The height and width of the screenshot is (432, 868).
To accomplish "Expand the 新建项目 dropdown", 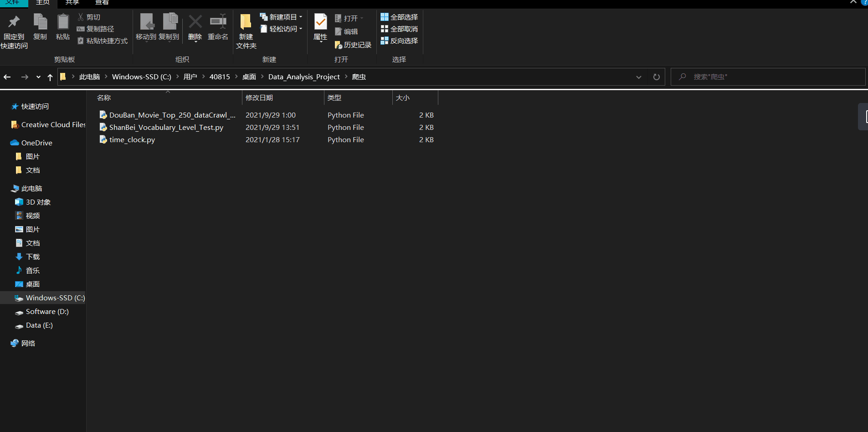I will [x=282, y=17].
